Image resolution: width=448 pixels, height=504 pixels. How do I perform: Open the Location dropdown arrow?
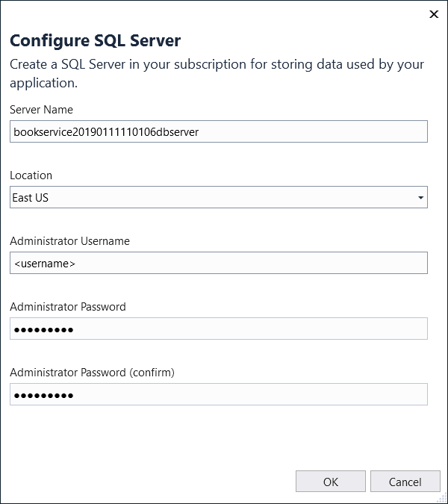[420, 197]
